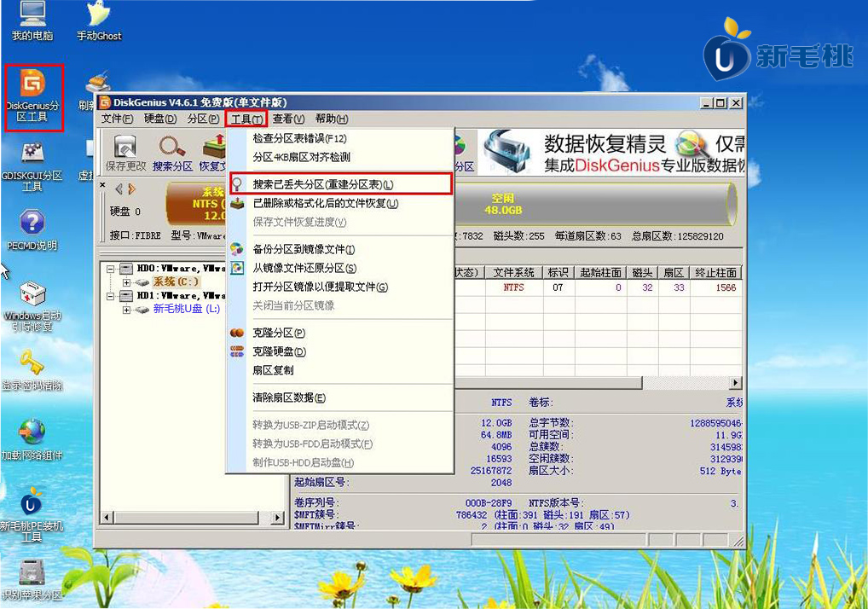
Task: Click 文件系统 column header
Action: pos(513,272)
